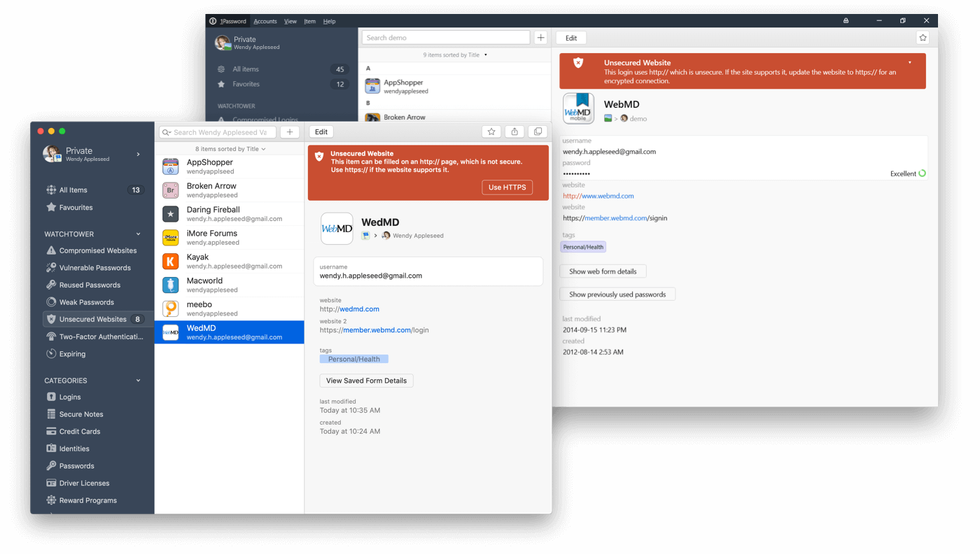980x554 pixels.
Task: Toggle the favorite star for WedMD
Action: click(491, 132)
